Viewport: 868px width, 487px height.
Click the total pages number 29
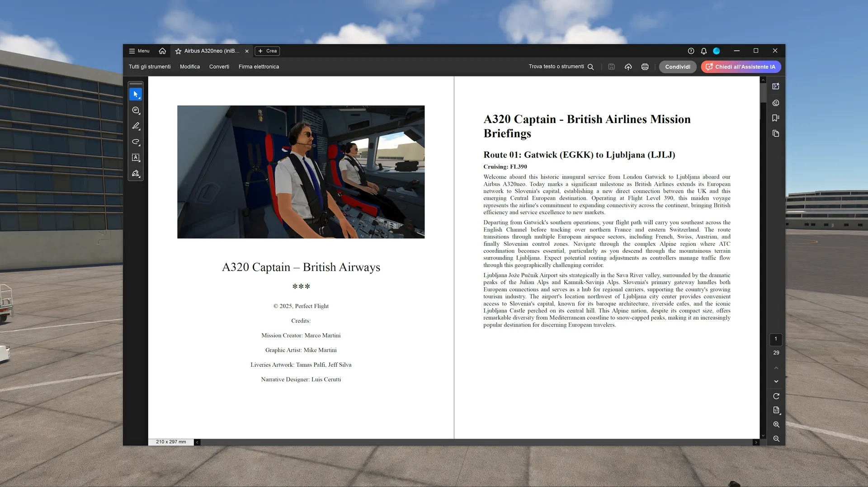tap(776, 353)
